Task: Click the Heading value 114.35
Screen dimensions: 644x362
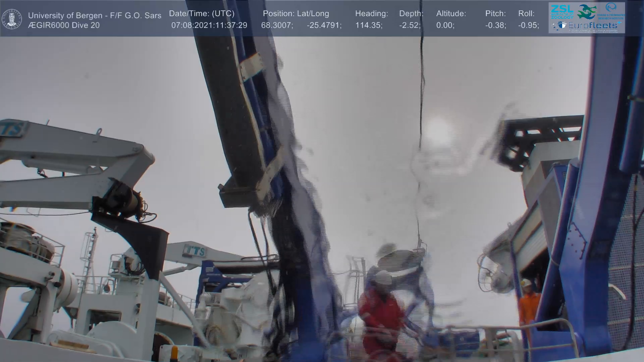Action: click(x=369, y=25)
